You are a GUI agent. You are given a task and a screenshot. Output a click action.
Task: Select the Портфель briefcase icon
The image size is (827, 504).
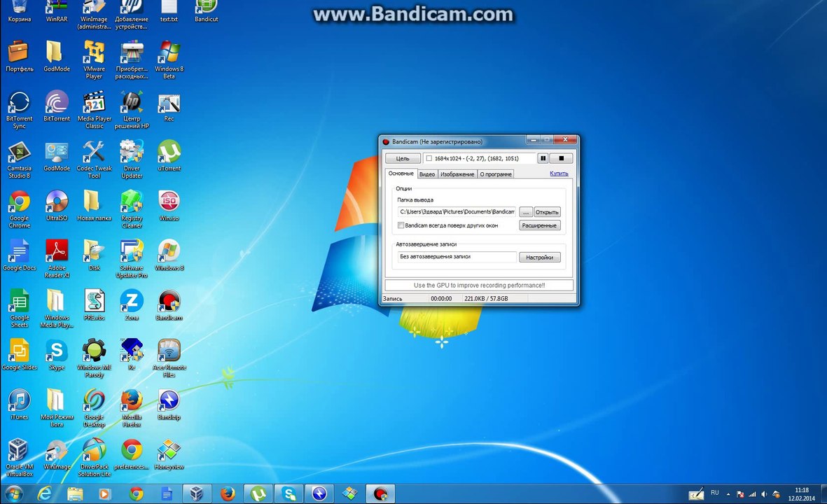(19, 56)
